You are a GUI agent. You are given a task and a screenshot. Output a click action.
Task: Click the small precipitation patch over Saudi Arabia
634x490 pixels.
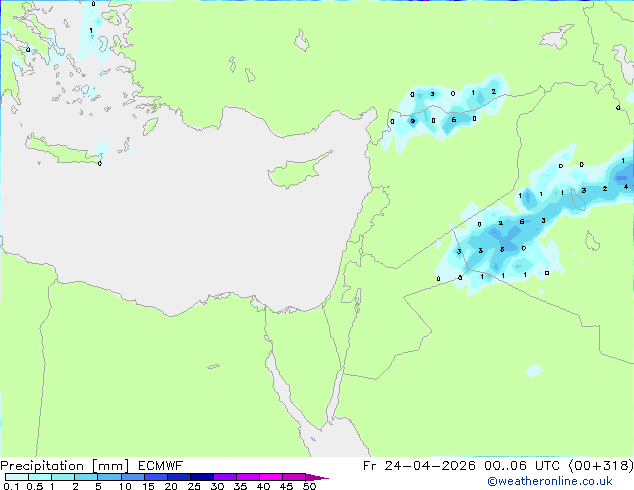point(533,370)
